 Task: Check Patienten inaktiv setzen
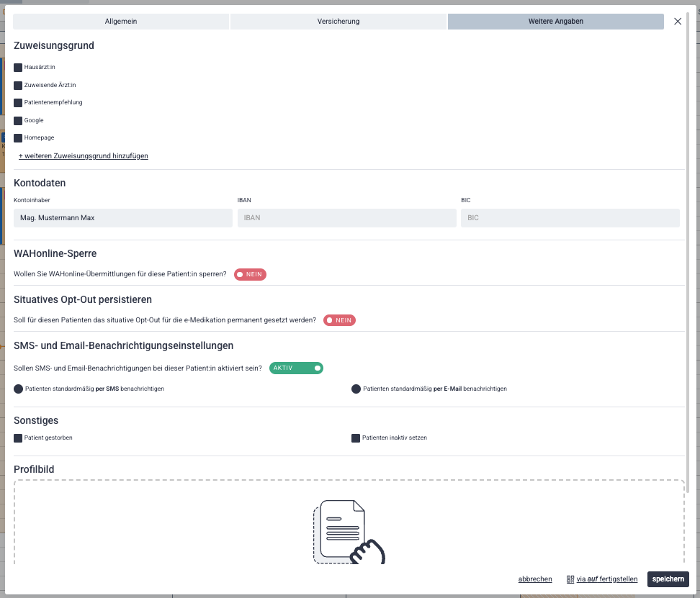tap(356, 438)
